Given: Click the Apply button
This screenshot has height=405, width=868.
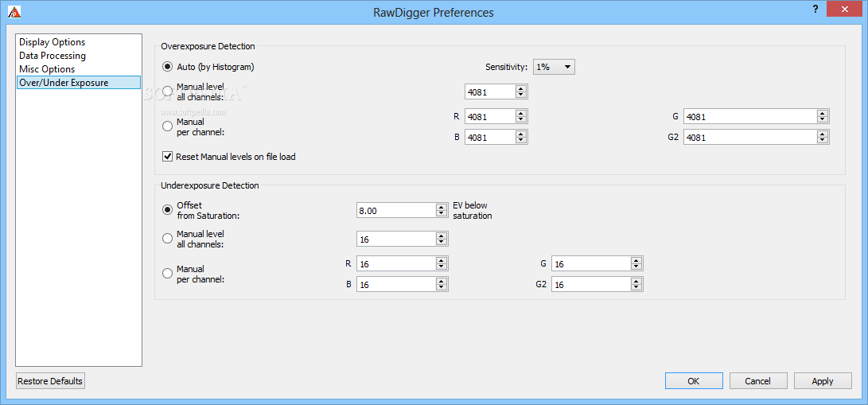Looking at the screenshot, I should 823,380.
